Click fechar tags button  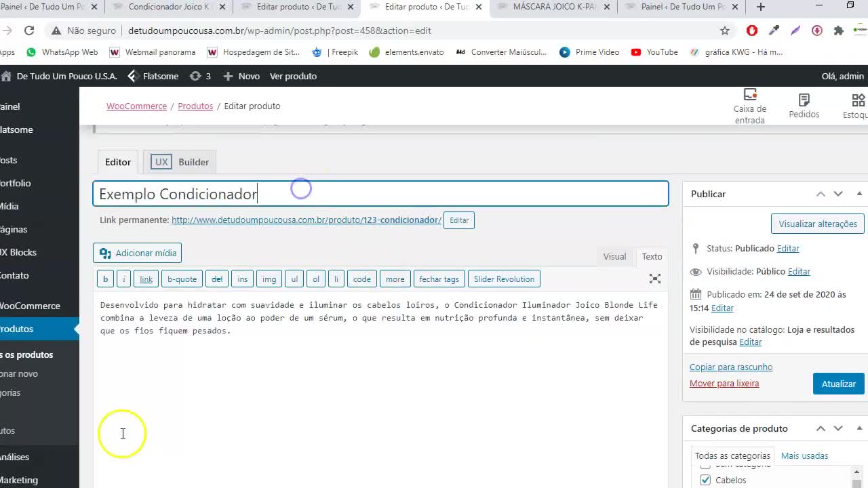tap(439, 279)
